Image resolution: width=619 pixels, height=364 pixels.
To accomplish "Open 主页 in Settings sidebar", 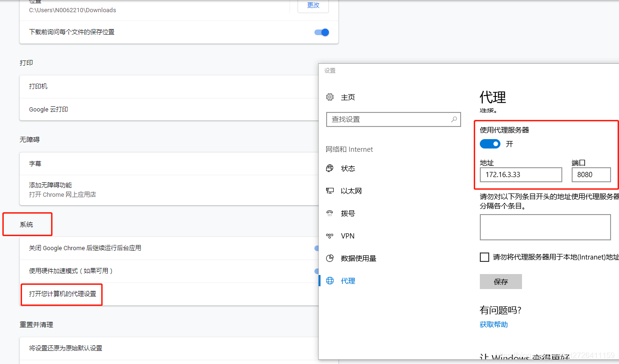I will 348,97.
